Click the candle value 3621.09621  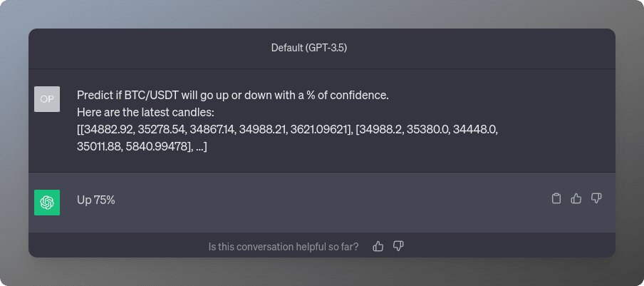tap(318, 129)
